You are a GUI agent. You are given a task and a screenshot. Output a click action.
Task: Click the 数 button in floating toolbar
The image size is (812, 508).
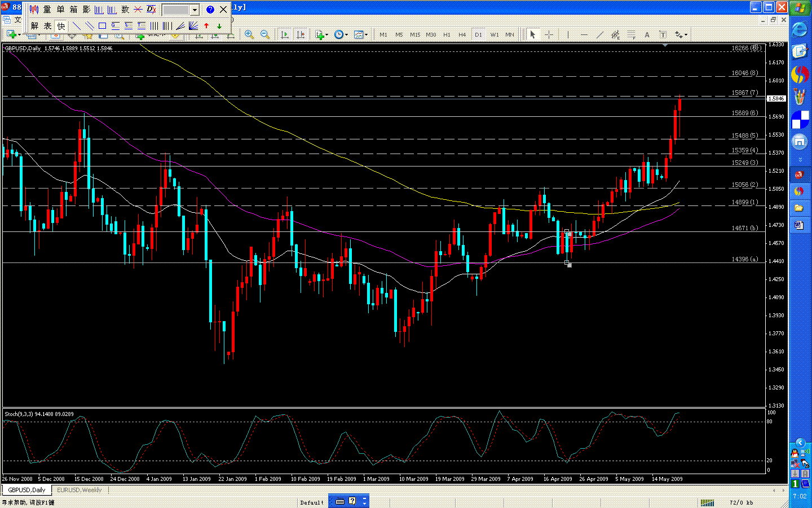125,10
